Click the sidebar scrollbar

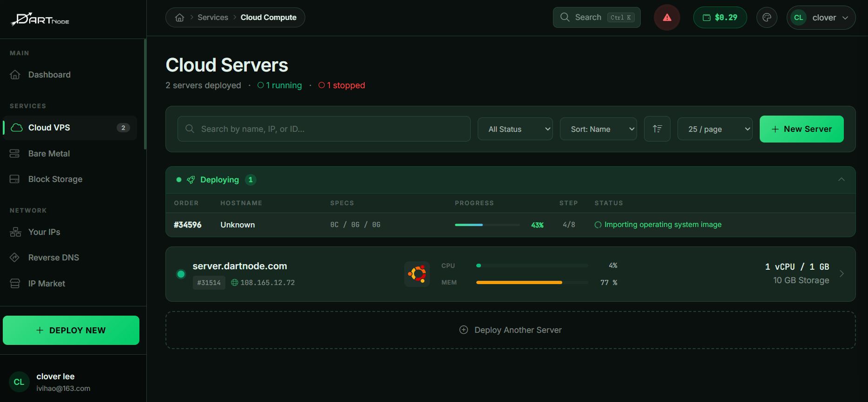145,94
